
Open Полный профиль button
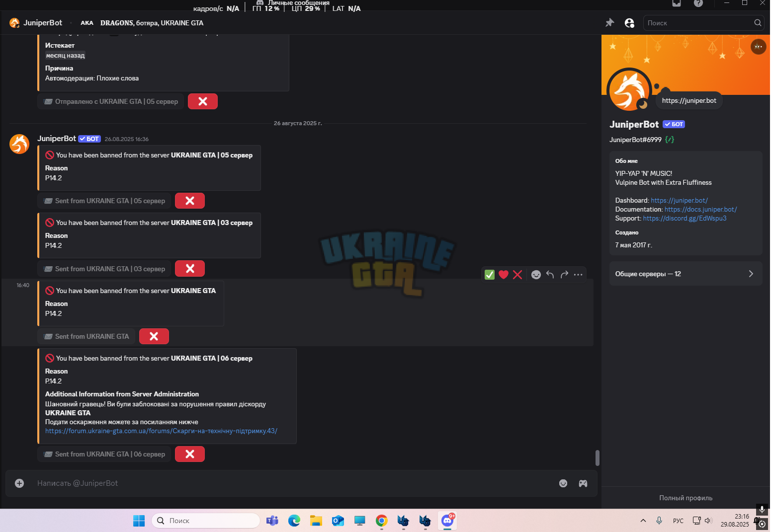tap(685, 498)
